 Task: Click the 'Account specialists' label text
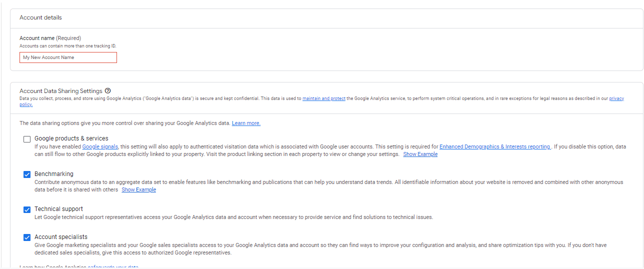click(x=61, y=237)
